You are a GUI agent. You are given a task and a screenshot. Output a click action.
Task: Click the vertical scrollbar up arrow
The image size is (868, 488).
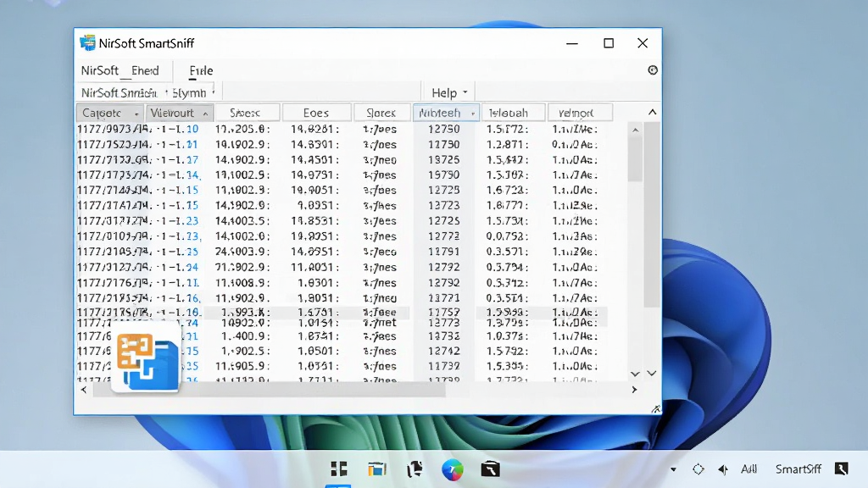(x=636, y=130)
